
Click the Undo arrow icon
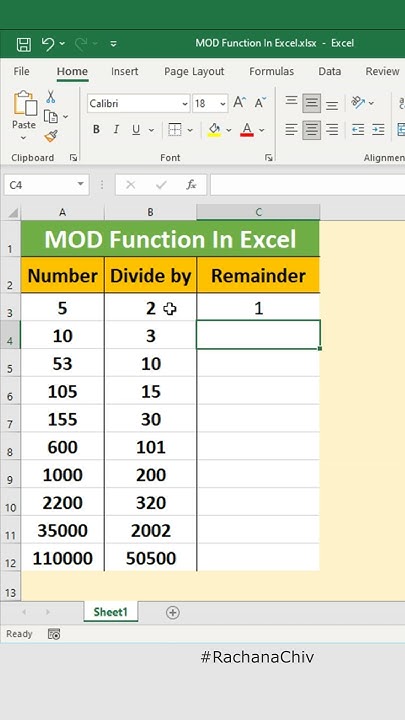pyautogui.click(x=48, y=44)
